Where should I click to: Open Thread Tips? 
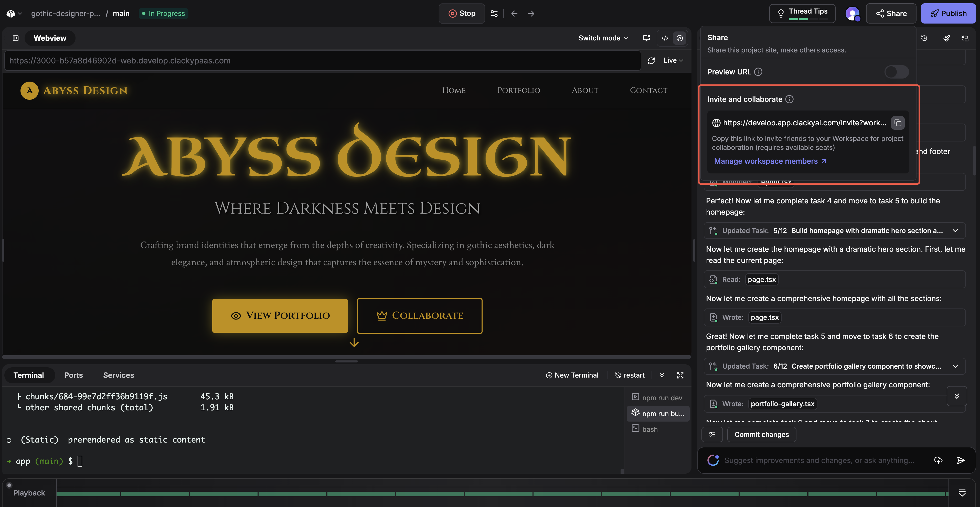pyautogui.click(x=802, y=14)
